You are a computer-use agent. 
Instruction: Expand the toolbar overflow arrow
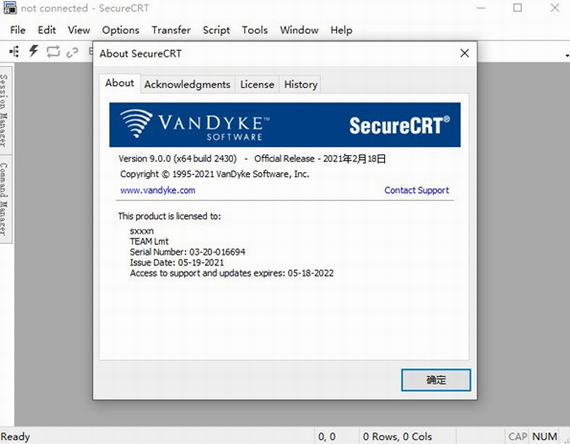tap(567, 56)
